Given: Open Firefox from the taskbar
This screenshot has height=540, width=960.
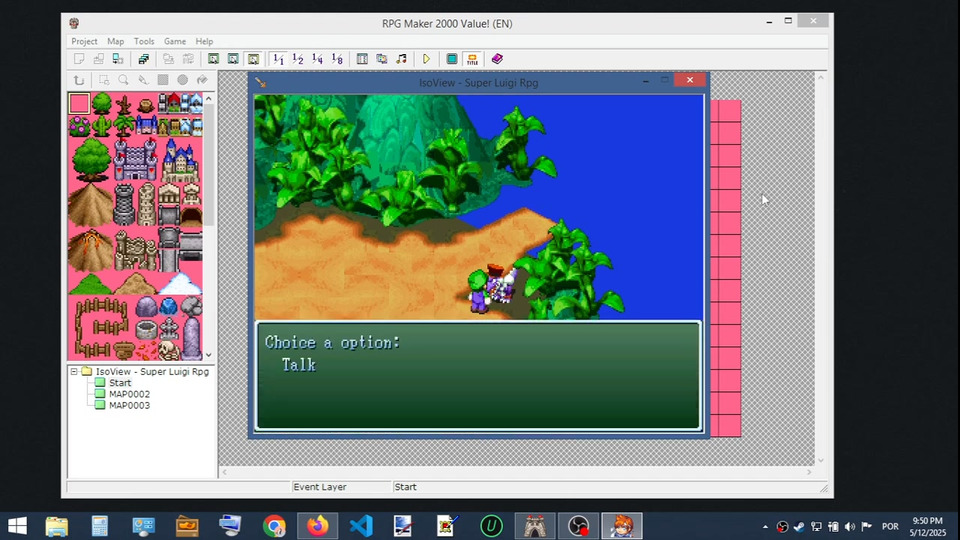Looking at the screenshot, I should [317, 526].
